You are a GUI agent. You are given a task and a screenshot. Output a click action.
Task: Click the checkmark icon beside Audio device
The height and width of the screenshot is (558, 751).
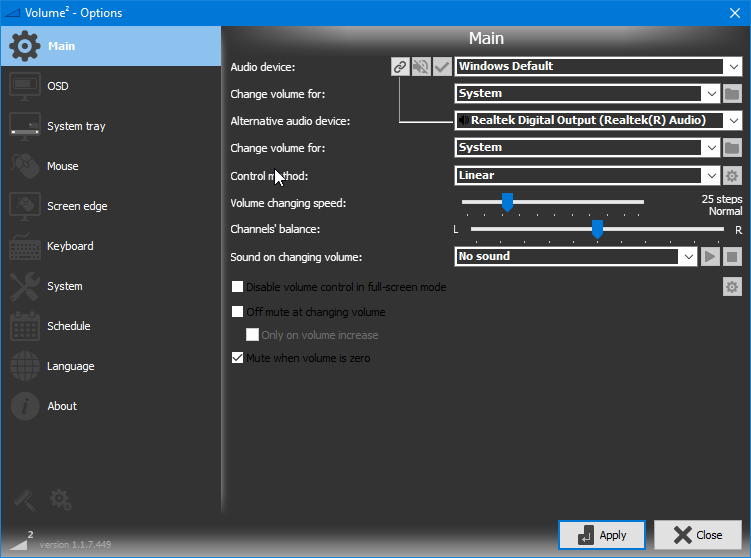[x=442, y=67]
